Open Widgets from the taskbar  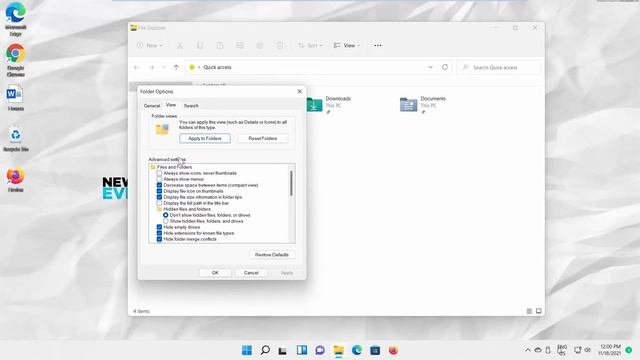[302, 350]
